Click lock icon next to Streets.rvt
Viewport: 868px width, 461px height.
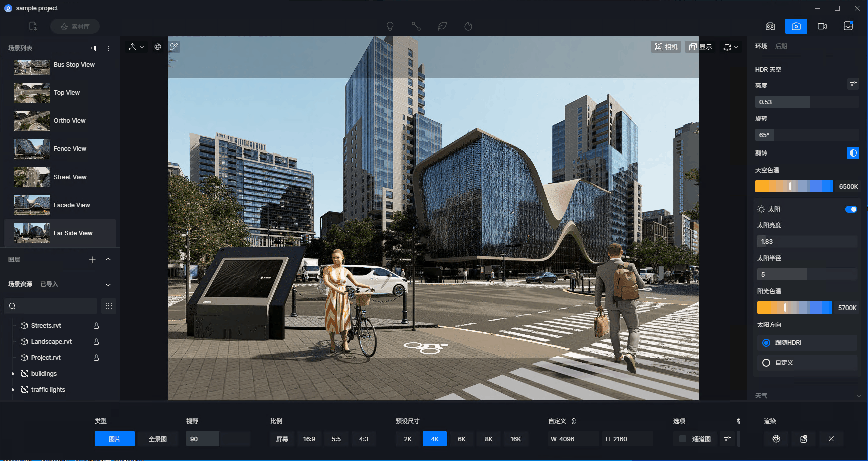[96, 326]
